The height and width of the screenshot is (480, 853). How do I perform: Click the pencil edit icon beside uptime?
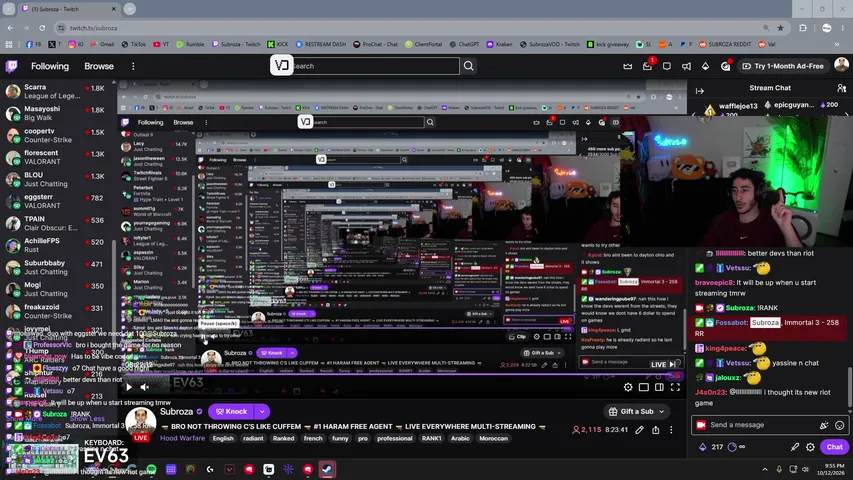(640, 430)
